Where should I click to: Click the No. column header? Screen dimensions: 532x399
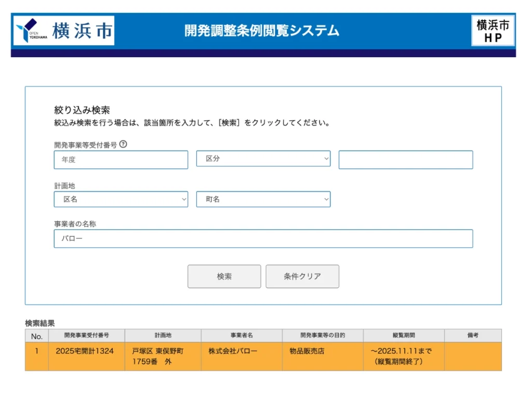pos(36,335)
